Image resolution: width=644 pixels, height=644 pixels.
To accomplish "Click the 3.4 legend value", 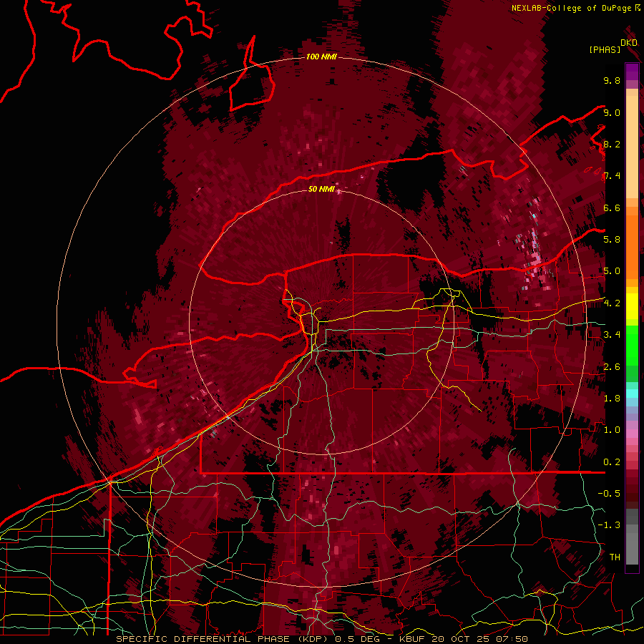I will click(x=612, y=335).
